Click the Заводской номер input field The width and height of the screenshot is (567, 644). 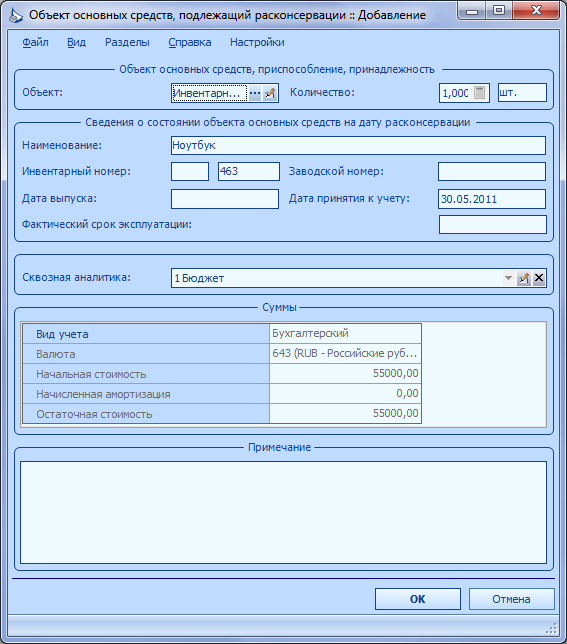click(492, 171)
